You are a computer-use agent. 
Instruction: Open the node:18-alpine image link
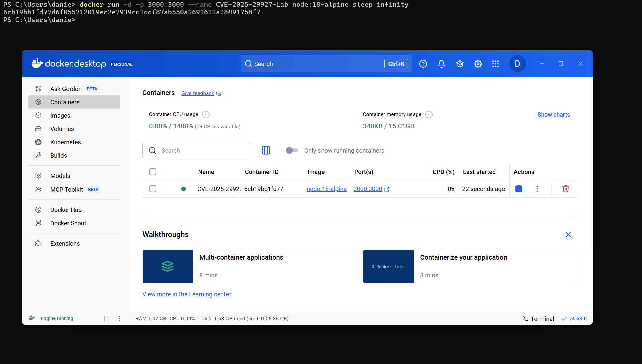[x=327, y=189]
